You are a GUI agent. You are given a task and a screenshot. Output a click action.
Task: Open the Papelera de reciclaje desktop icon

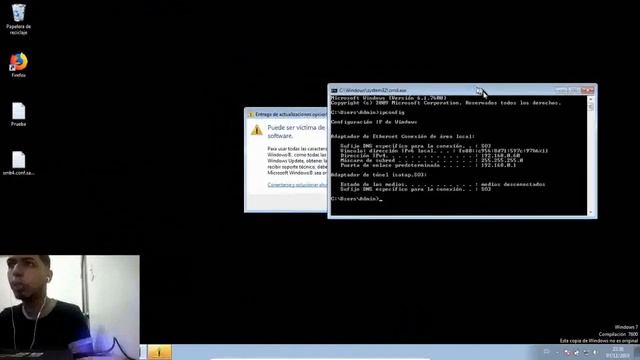[x=18, y=18]
